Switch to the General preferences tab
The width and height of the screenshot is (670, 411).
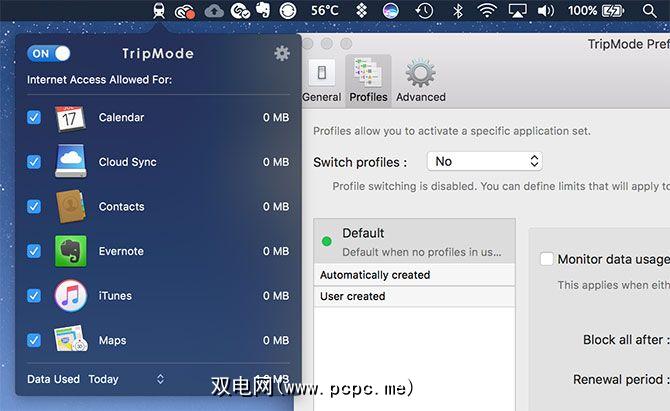tap(322, 81)
